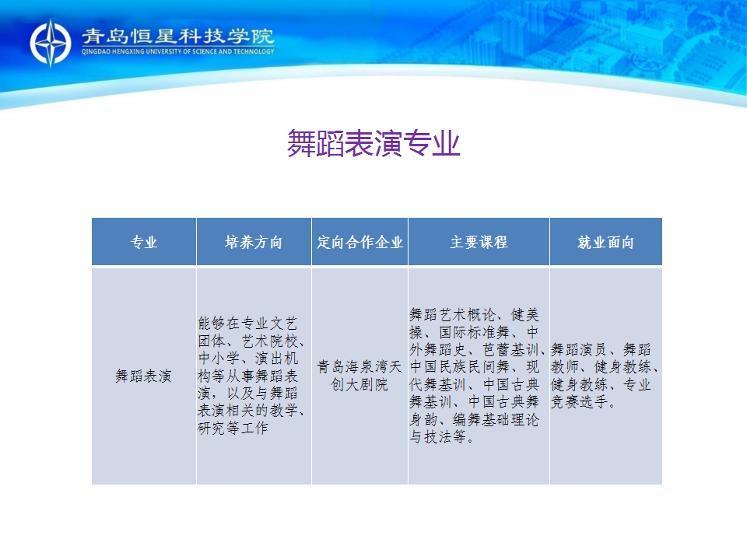The image size is (747, 560).
Task: Click the university star compass logo
Action: click(51, 43)
